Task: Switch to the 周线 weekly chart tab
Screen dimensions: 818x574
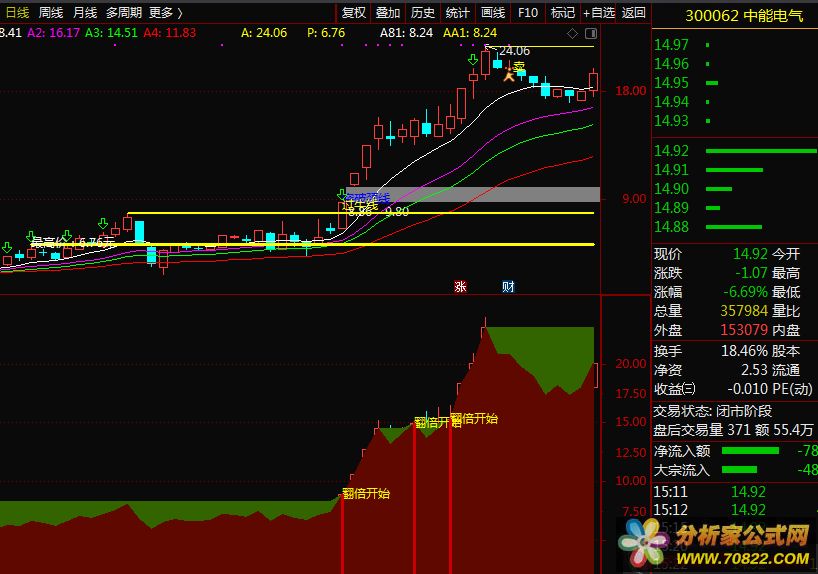Action: (x=51, y=13)
